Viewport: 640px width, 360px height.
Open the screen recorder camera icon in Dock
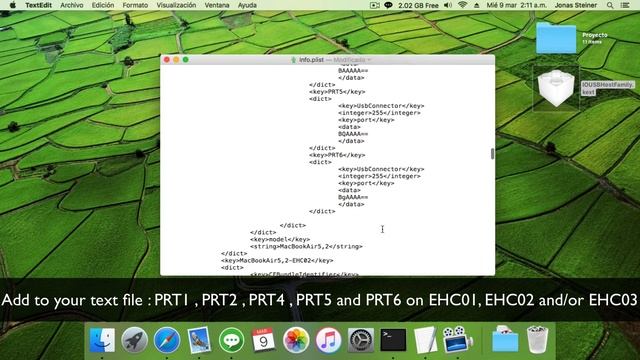tap(458, 340)
